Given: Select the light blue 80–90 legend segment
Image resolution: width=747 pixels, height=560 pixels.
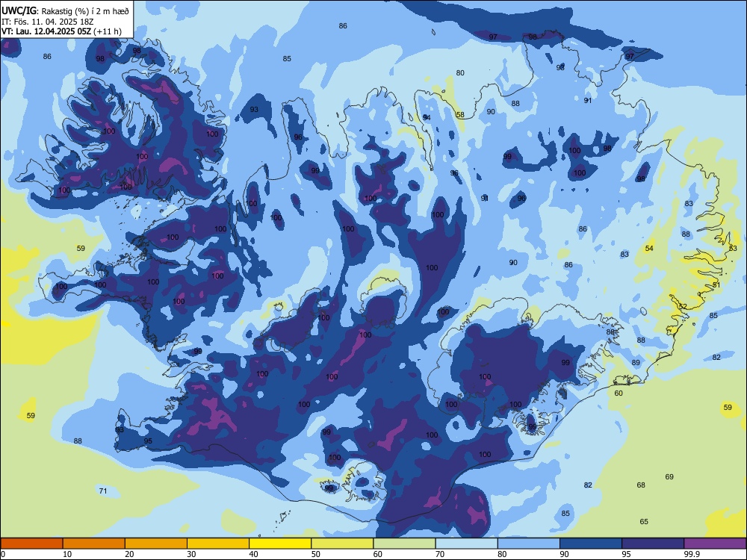Looking at the screenshot, I should tap(529, 544).
